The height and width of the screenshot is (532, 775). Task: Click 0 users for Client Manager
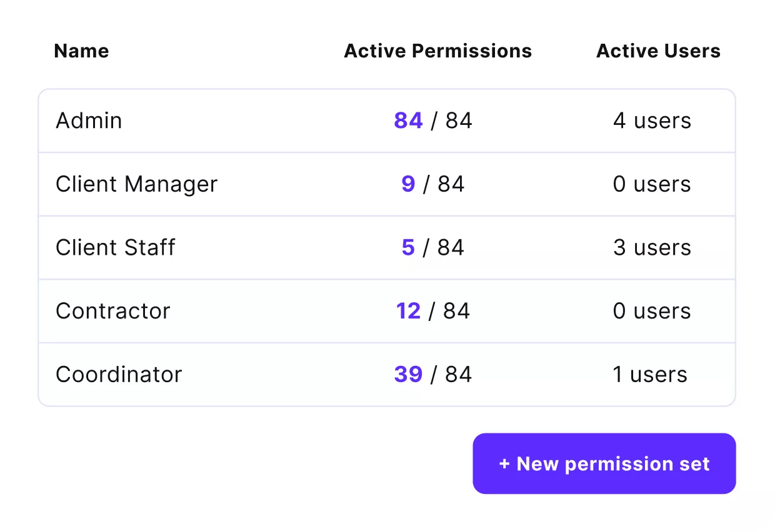click(x=652, y=184)
